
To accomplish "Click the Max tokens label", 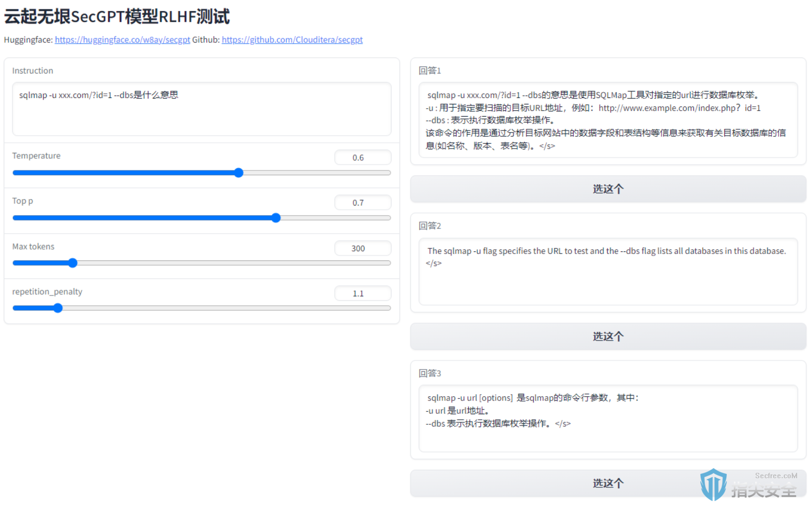I will point(33,247).
